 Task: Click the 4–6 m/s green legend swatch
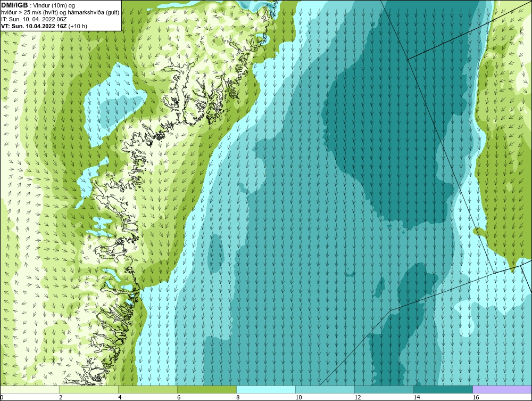[x=148, y=389]
